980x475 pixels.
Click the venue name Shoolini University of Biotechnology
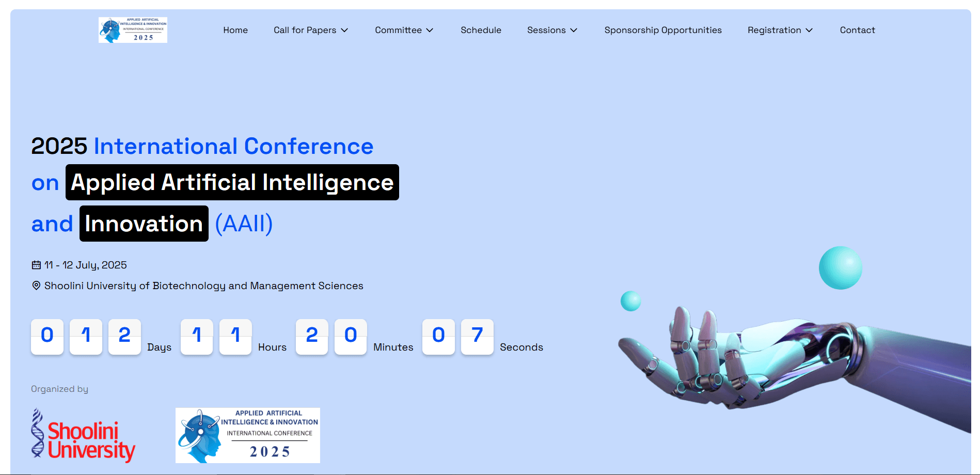pos(203,286)
